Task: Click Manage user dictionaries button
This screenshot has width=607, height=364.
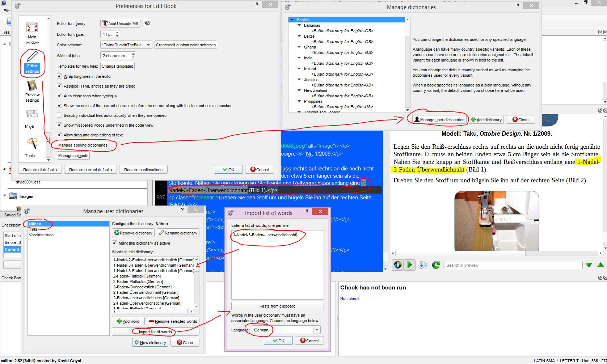Action: (x=439, y=120)
